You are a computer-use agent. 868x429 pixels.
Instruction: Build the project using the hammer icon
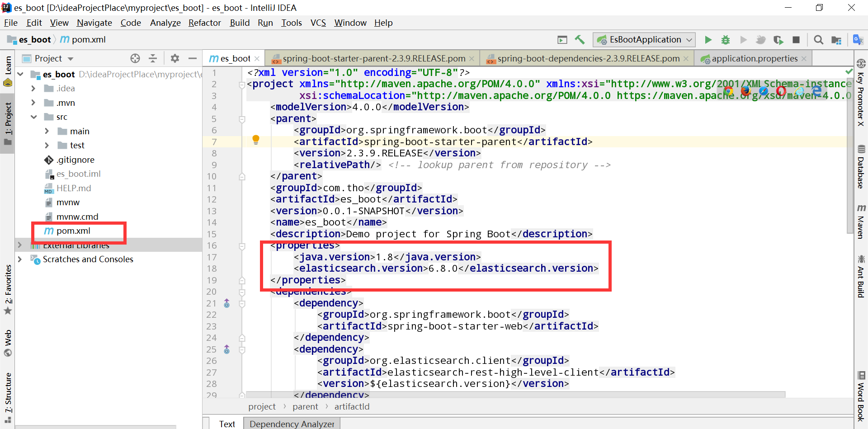point(580,40)
